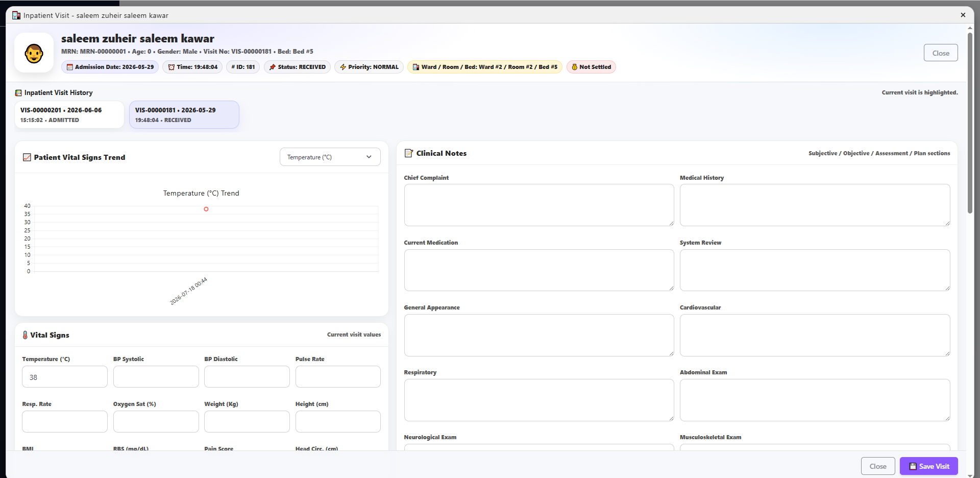
Task: Click the pin icon beside Status RECEIVED
Action: pos(273,67)
